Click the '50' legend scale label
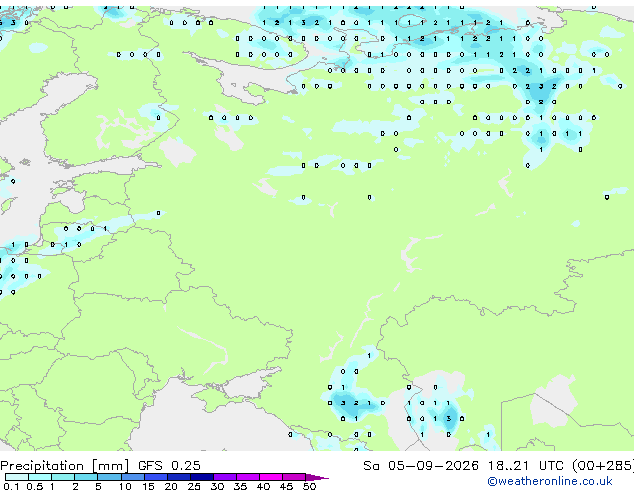Screen dimensions: 634x490 [x=310, y=486]
